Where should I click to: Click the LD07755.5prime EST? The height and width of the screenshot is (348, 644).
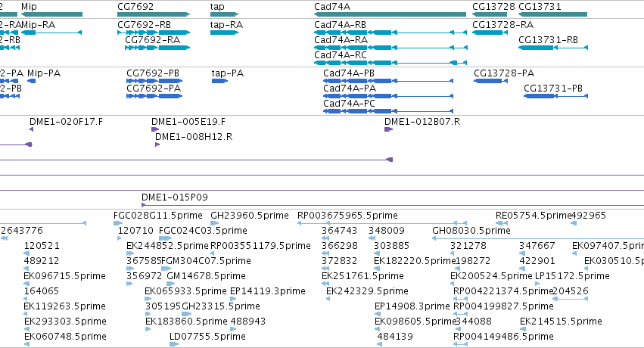[174, 344]
